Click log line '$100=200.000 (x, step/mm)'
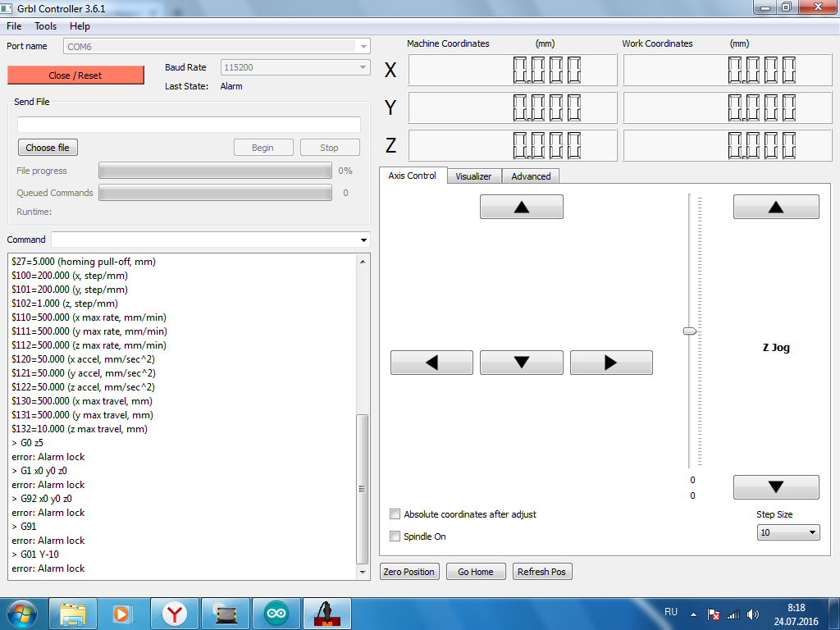 pos(70,276)
